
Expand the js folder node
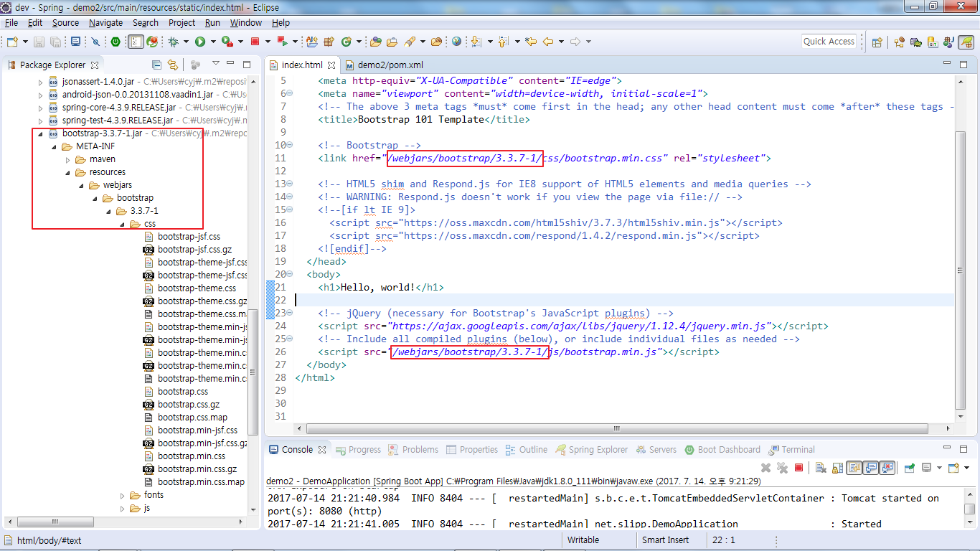pos(123,508)
